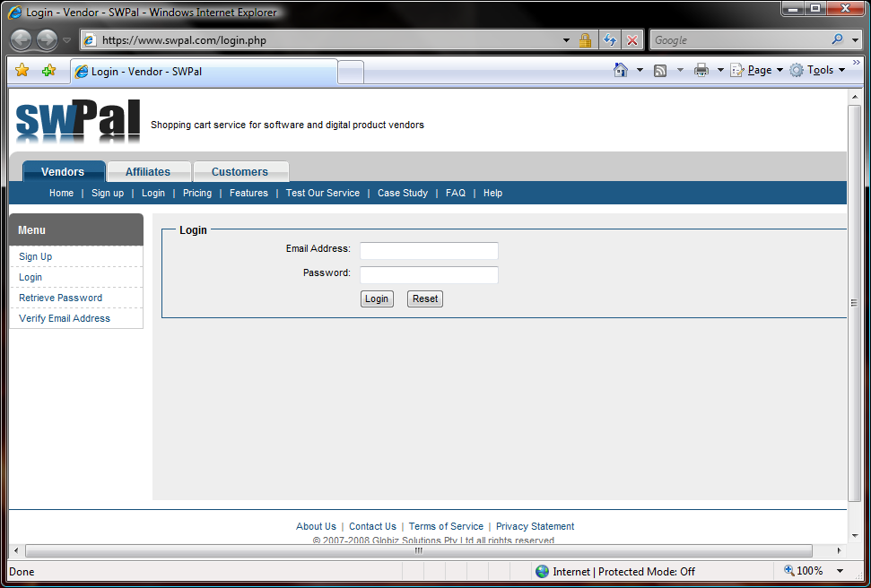Click the horizontal scrollbar left arrow

click(16, 550)
